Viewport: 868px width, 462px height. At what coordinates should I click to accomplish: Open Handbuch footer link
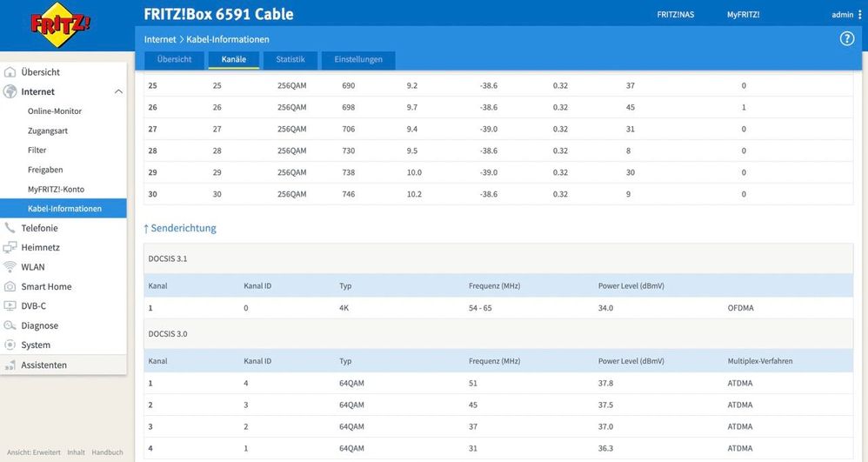tap(107, 452)
